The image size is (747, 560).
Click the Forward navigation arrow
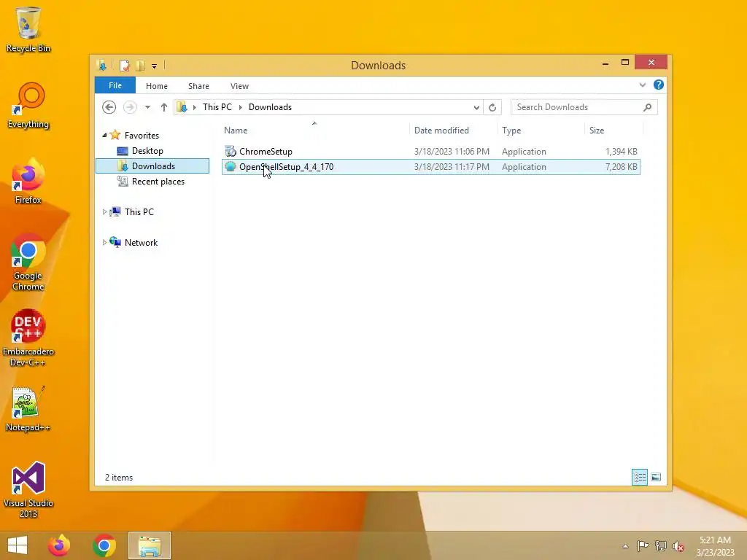click(130, 107)
